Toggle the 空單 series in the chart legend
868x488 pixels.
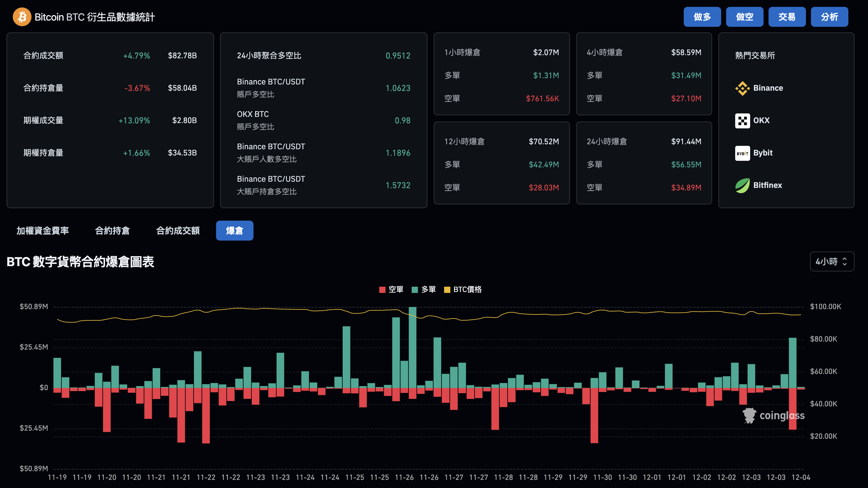pos(392,289)
